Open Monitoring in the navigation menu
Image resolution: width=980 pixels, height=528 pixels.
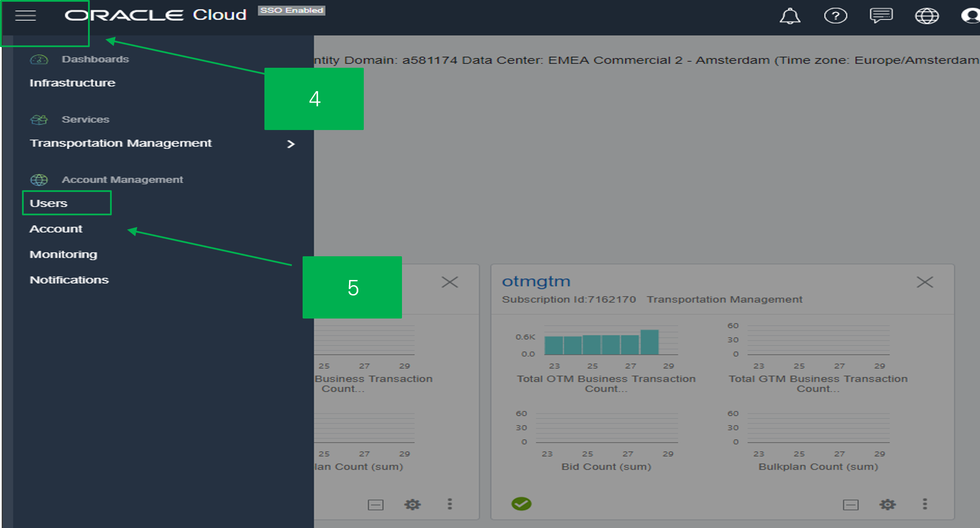pos(64,254)
